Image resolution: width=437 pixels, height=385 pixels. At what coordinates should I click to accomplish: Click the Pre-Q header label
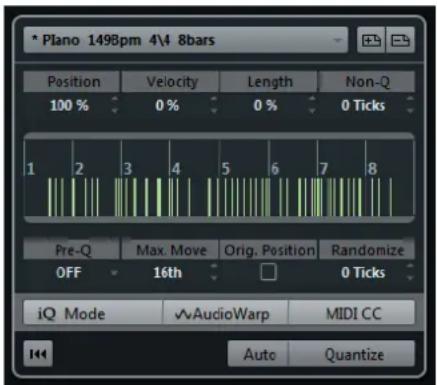tap(72, 250)
